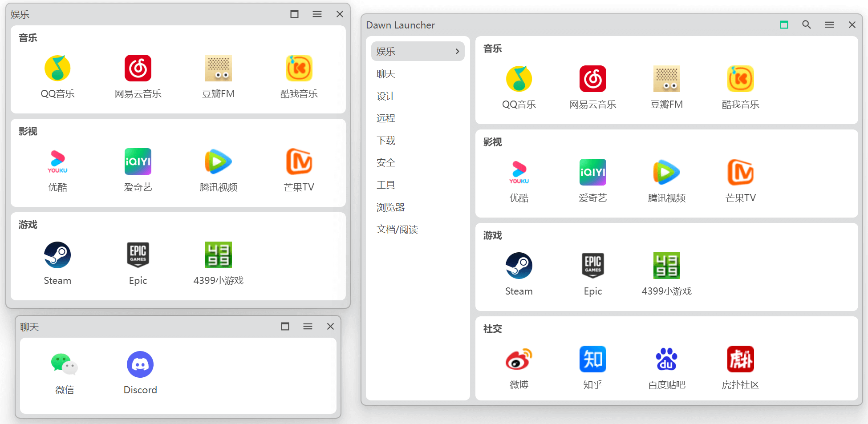Open the 微博 icon under 社交

point(519,368)
